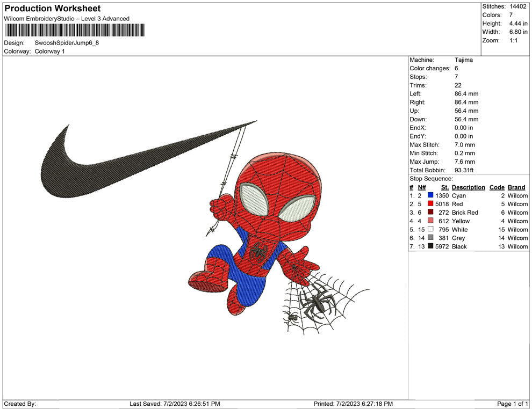
Task: Click the Color changes value 6
Action: 456,68
